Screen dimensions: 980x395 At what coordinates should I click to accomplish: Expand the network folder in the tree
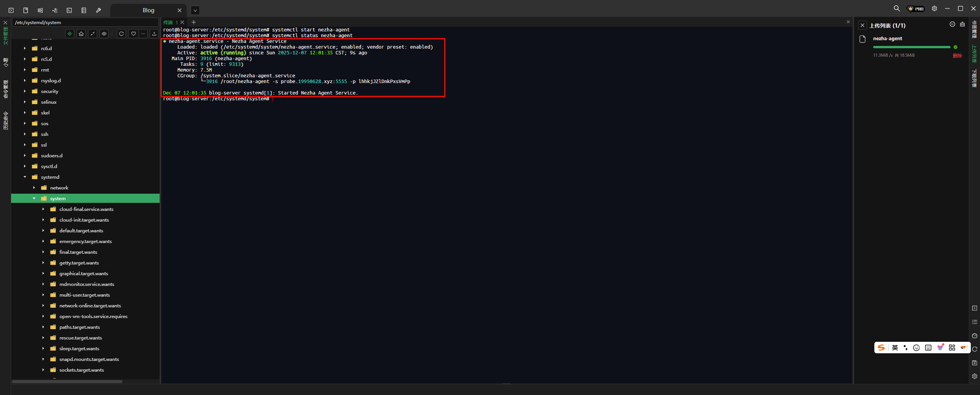click(x=34, y=188)
